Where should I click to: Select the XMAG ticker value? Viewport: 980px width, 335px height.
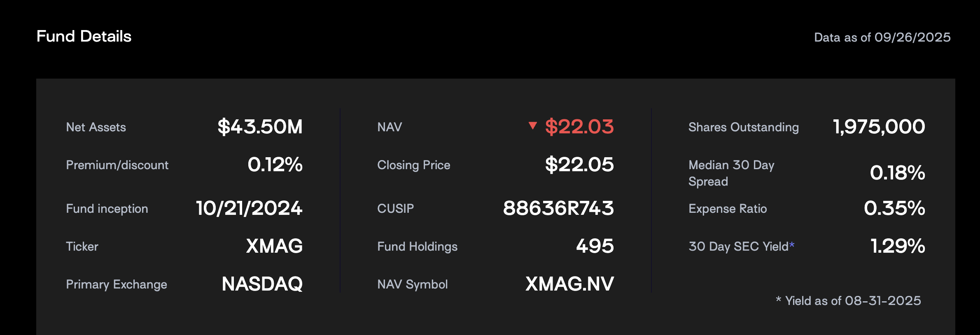click(x=274, y=246)
